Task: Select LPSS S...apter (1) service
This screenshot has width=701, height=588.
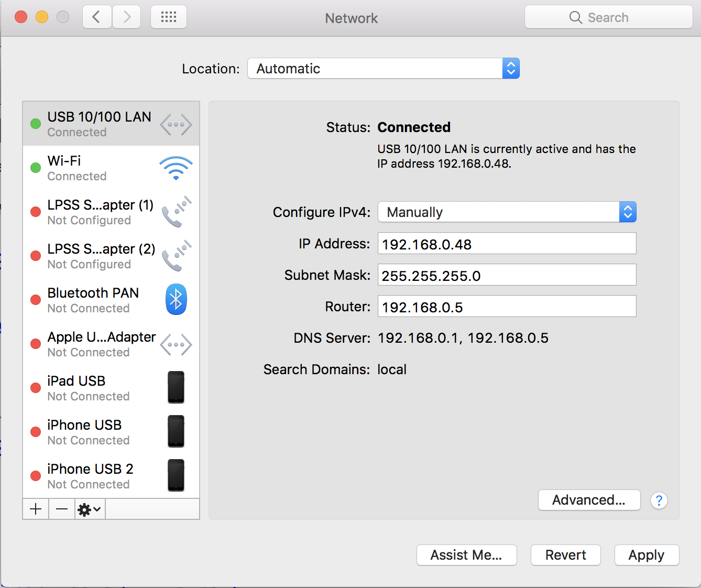Action: [111, 212]
